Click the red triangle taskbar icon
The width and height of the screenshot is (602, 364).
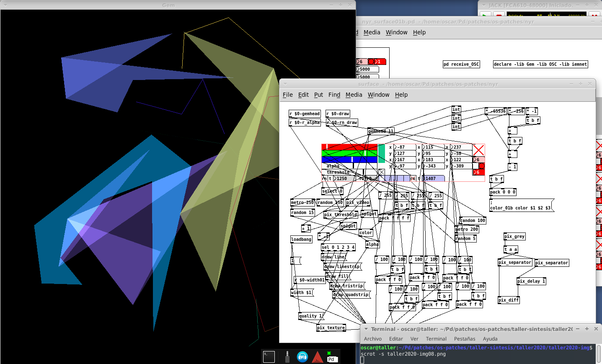click(318, 357)
